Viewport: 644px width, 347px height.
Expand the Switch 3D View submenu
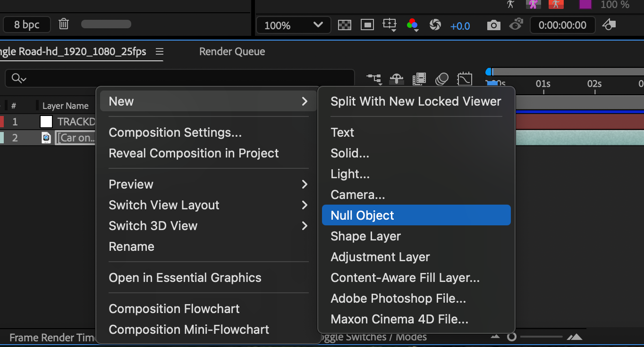pos(208,226)
